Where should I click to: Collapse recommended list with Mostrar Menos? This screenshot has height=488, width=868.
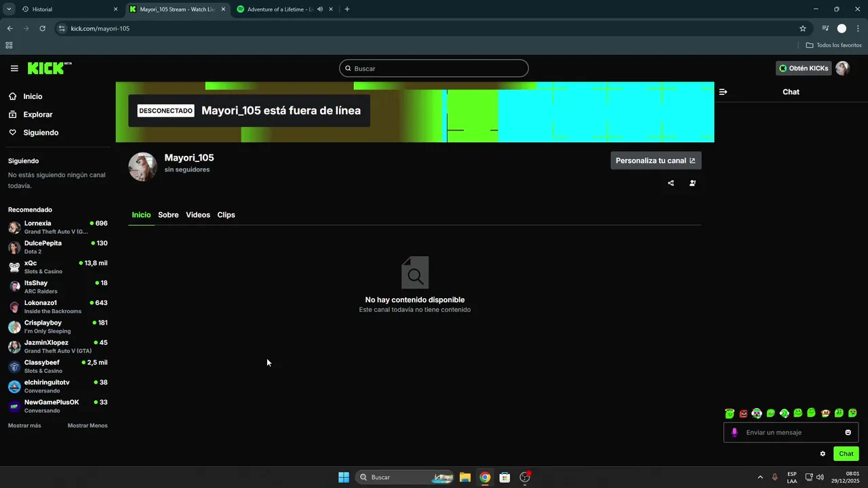[x=87, y=426]
